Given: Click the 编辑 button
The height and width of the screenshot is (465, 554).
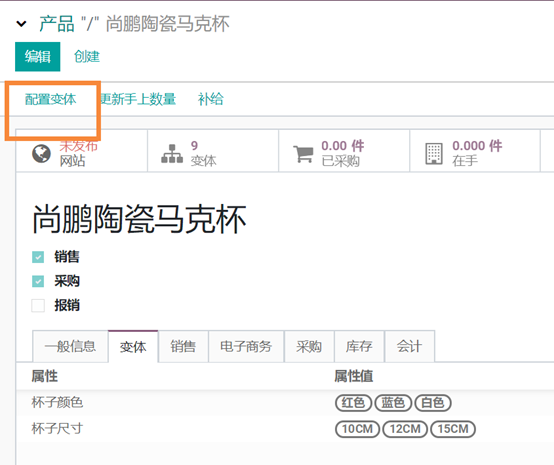Looking at the screenshot, I should click(x=37, y=57).
